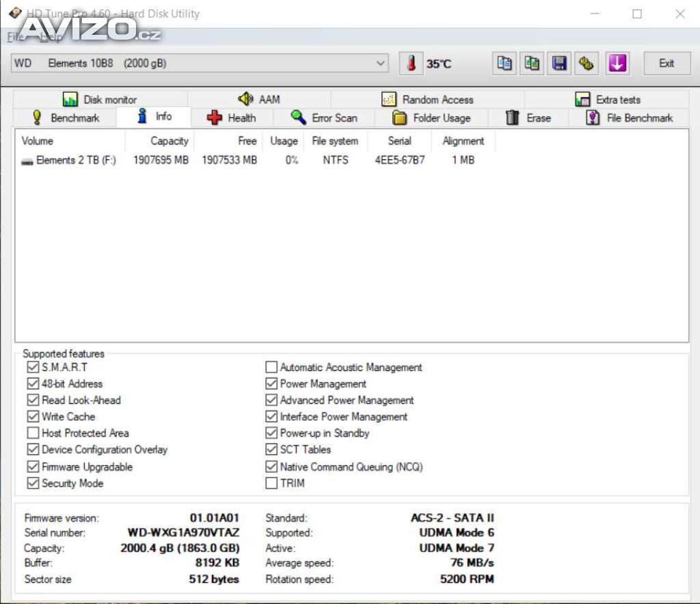This screenshot has height=604, width=700.
Task: Switch to the Disk monitor tab
Action: click(x=100, y=99)
